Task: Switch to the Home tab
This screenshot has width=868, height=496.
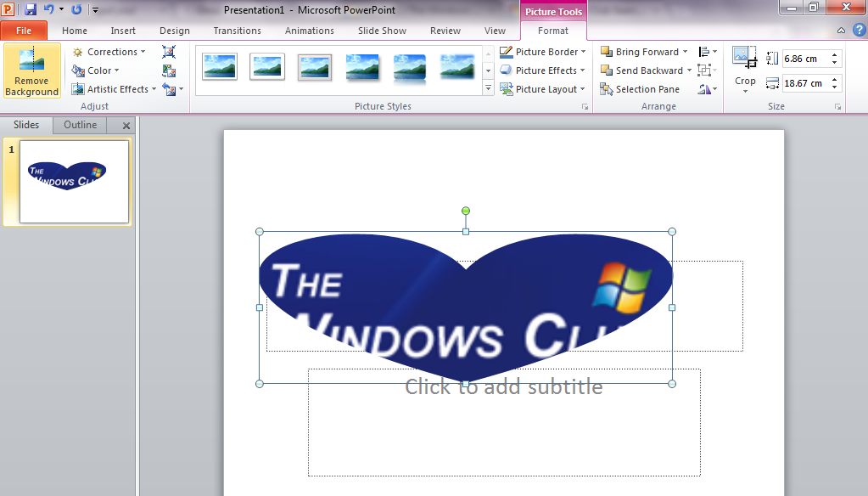Action: 74,31
